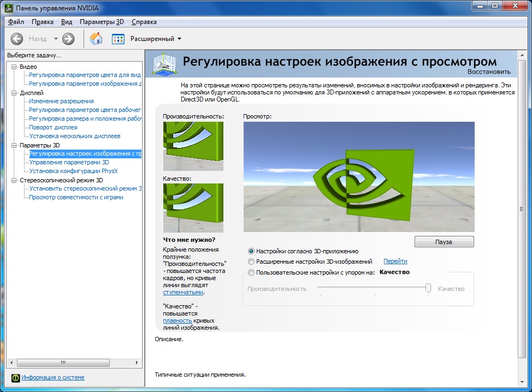The image size is (532, 392).
Task: Collapse Стереоскопический режим 3D node
Action: [x=14, y=180]
